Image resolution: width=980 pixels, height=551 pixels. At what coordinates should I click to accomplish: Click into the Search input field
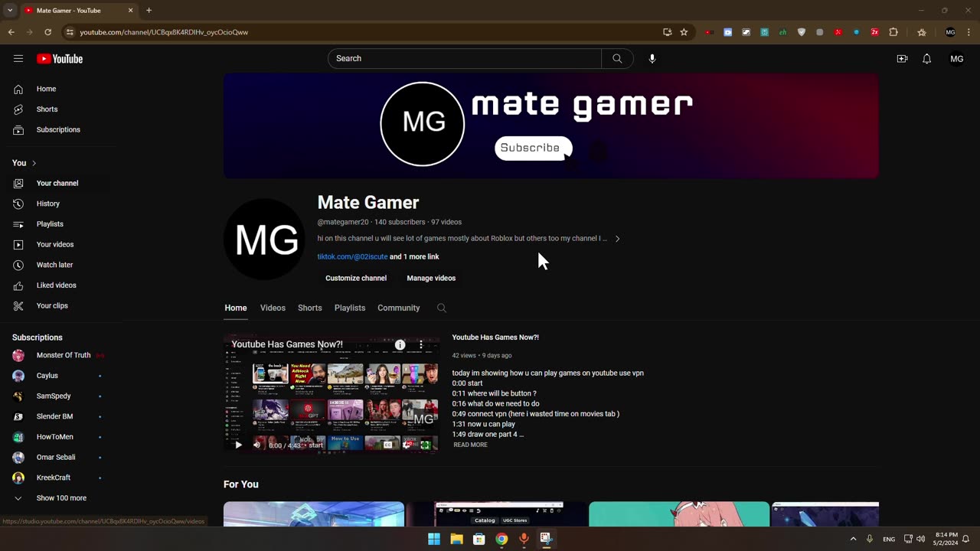(x=465, y=59)
